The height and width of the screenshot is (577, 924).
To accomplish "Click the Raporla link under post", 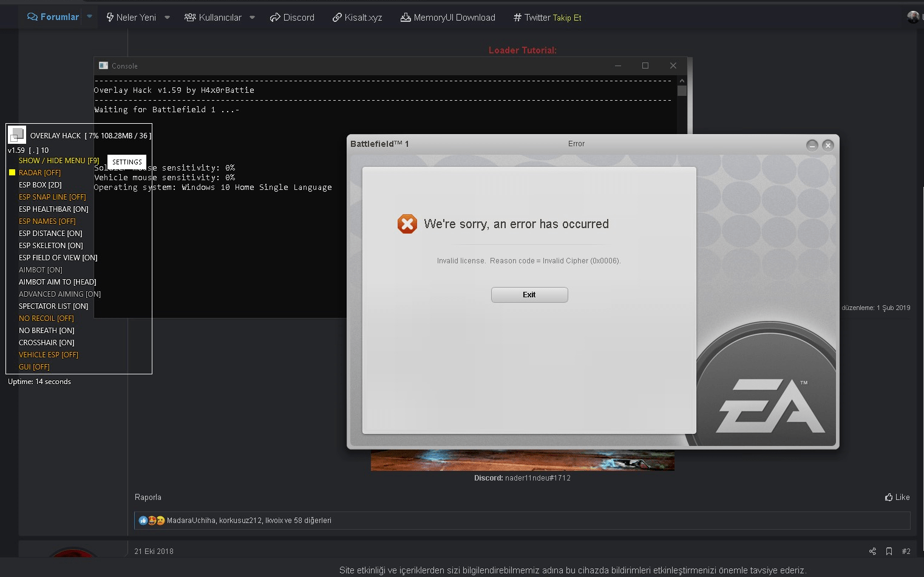I will click(x=148, y=498).
